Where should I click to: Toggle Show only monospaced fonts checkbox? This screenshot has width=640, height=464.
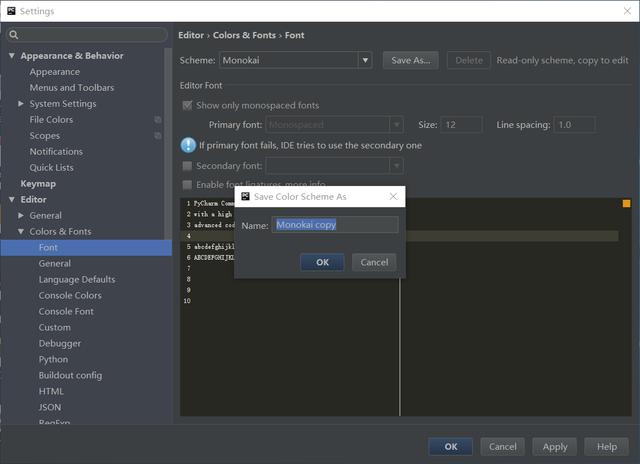[187, 105]
